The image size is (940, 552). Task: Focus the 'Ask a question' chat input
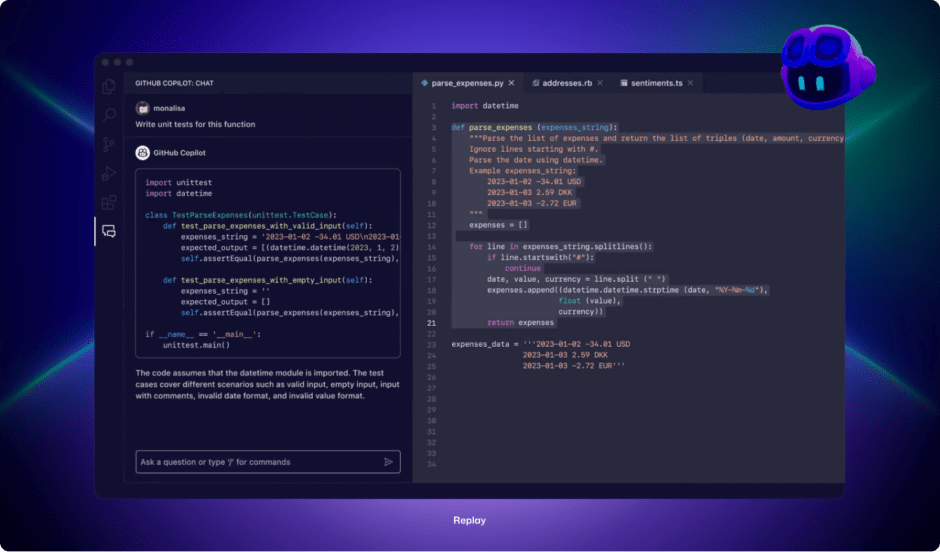[x=255, y=462]
